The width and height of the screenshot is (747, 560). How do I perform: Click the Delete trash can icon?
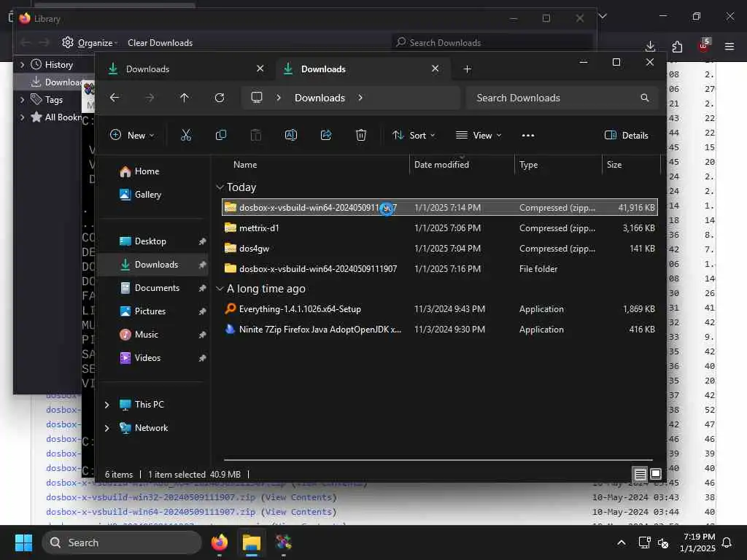click(361, 135)
